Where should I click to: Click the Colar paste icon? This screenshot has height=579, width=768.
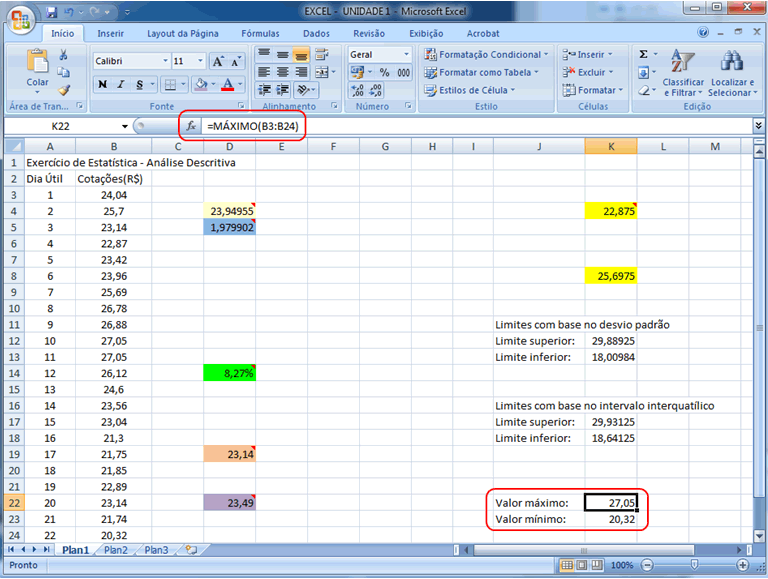tap(37, 68)
